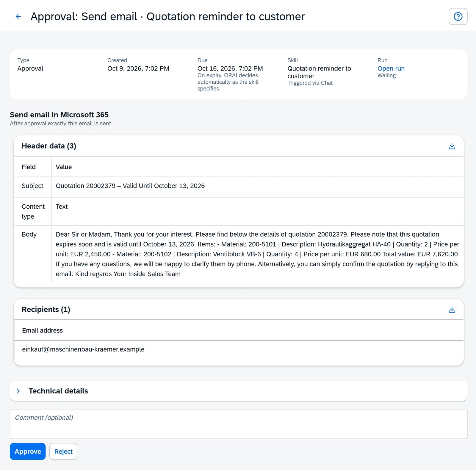Click the Body email text
The height and width of the screenshot is (470, 476).
[x=257, y=254]
